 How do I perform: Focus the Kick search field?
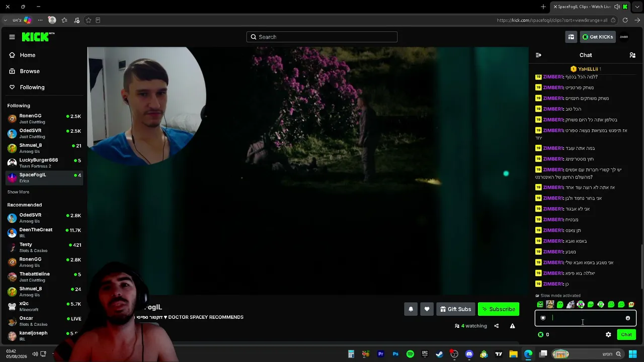pyautogui.click(x=322, y=37)
